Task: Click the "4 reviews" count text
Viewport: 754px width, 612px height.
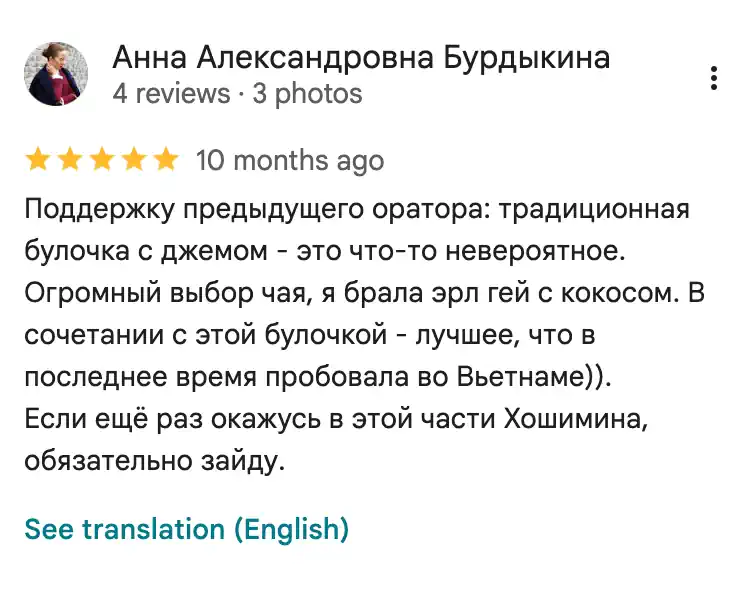Action: click(x=171, y=94)
